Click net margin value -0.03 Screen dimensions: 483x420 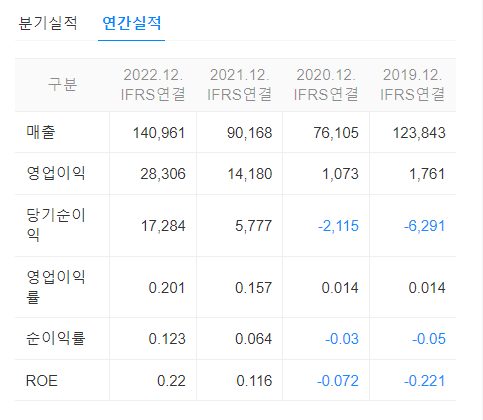point(342,339)
